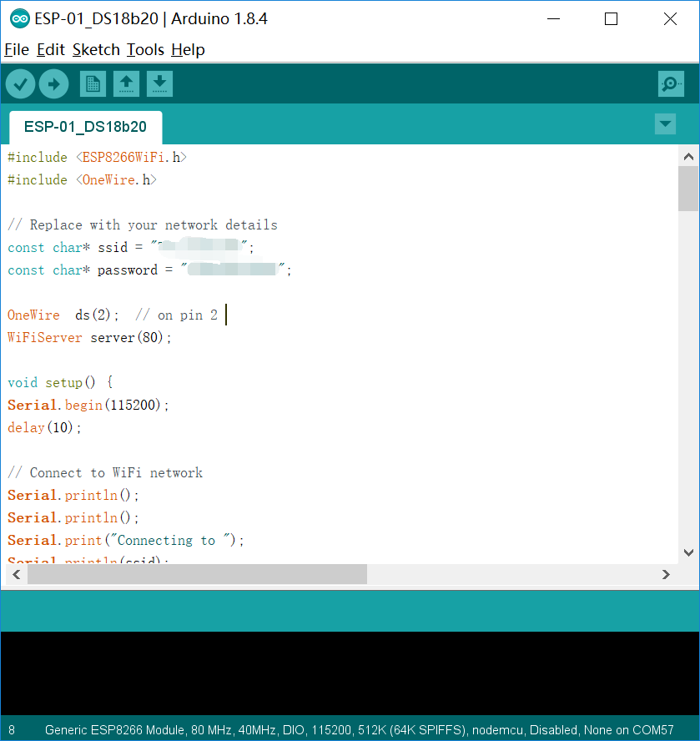Click the vertical scrollbar up arrow
The width and height of the screenshot is (700, 741).
point(688,156)
